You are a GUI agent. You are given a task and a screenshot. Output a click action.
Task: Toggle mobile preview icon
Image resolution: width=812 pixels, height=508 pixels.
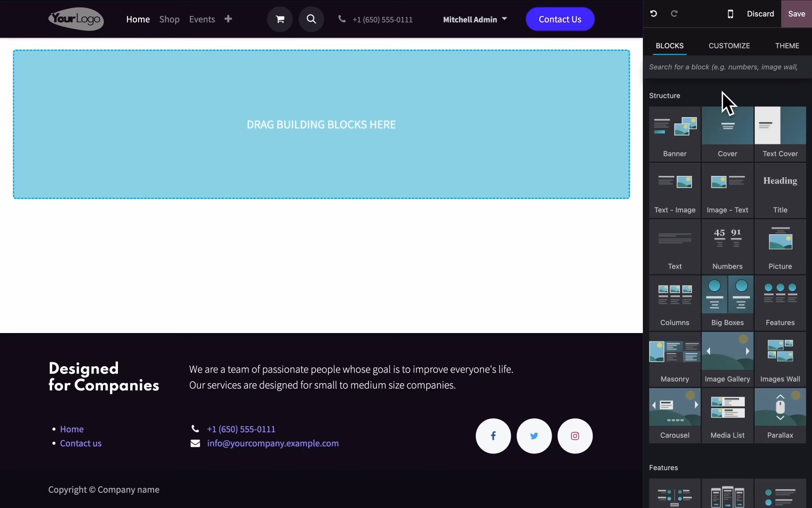click(730, 14)
